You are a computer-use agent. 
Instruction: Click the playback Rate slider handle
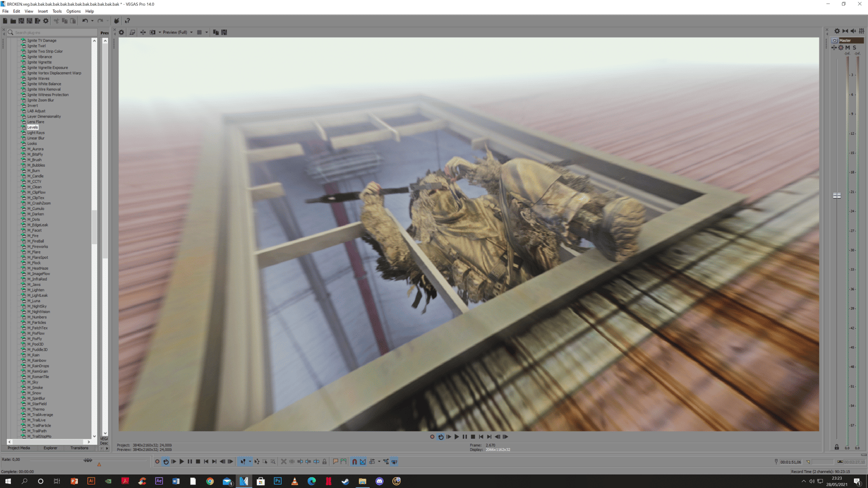[88, 460]
